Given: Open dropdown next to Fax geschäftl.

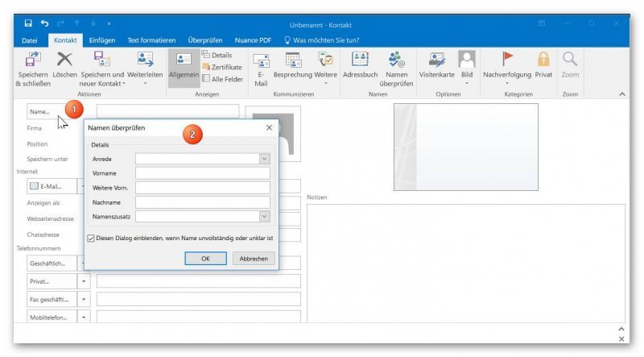Looking at the screenshot, I should click(x=84, y=300).
